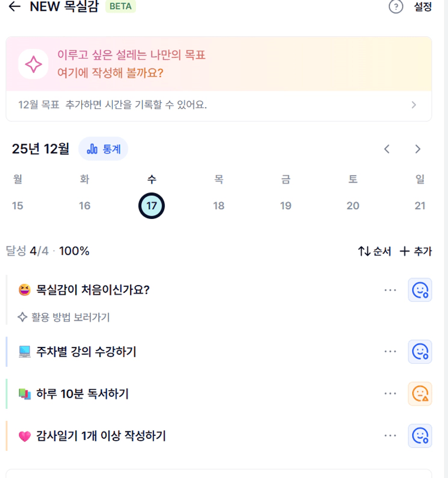Open 설정 settings
The height and width of the screenshot is (478, 448).
423,7
